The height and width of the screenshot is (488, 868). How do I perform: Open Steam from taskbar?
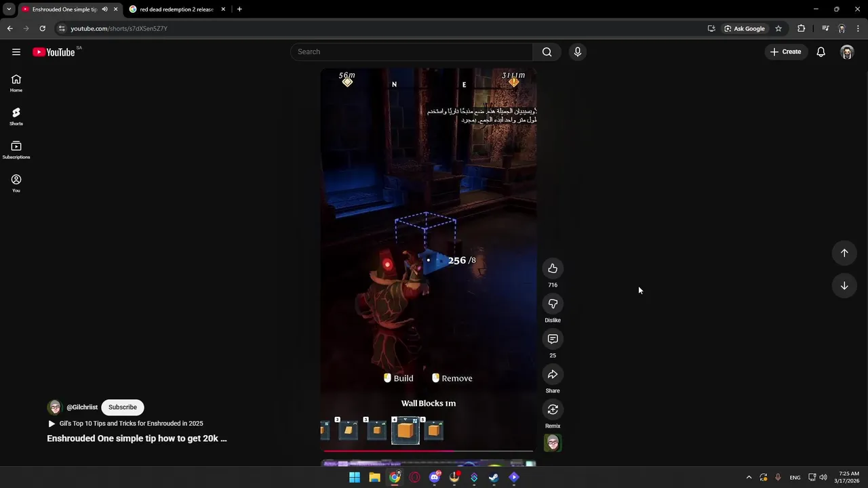pyautogui.click(x=494, y=477)
